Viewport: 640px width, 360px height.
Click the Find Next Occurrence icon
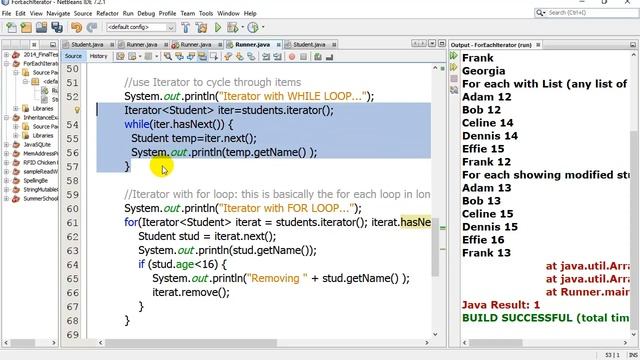(191, 56)
